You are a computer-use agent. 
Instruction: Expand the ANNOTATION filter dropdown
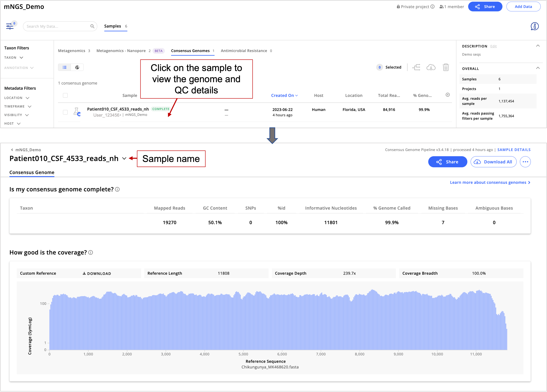[19, 68]
